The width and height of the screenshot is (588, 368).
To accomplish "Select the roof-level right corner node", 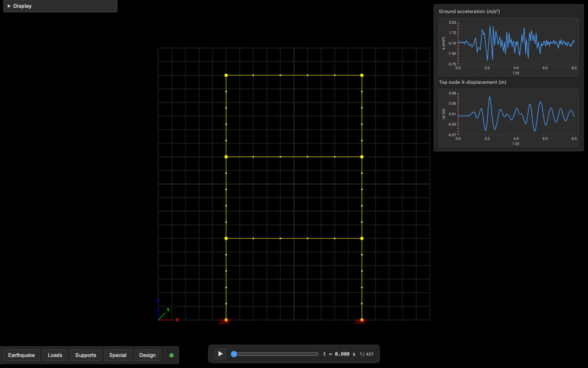I will [362, 75].
